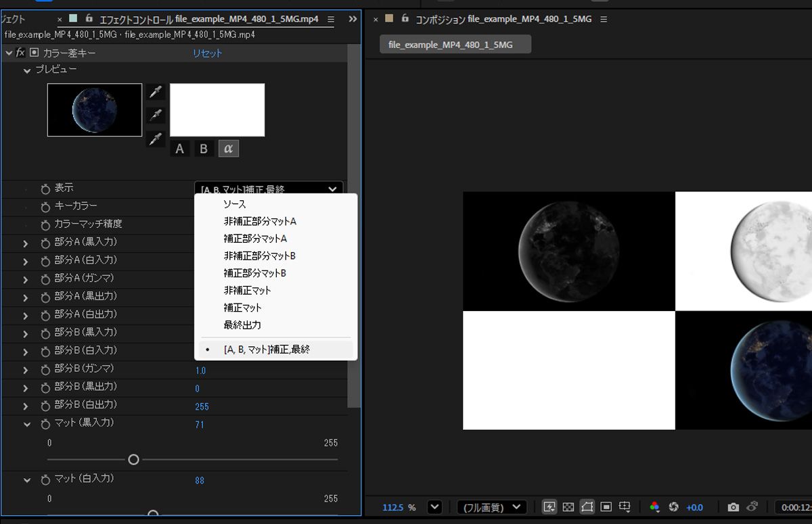This screenshot has width=812, height=524.
Task: Collapse the マット (黒入力) property
Action: 27,424
